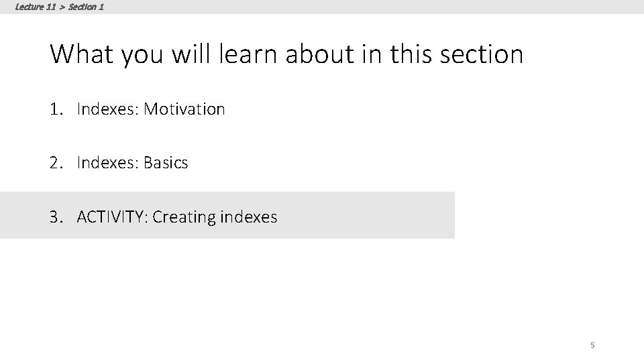Click the 'Section 1' breadcrumb text
Screen dimensions: 644x362
coord(86,7)
